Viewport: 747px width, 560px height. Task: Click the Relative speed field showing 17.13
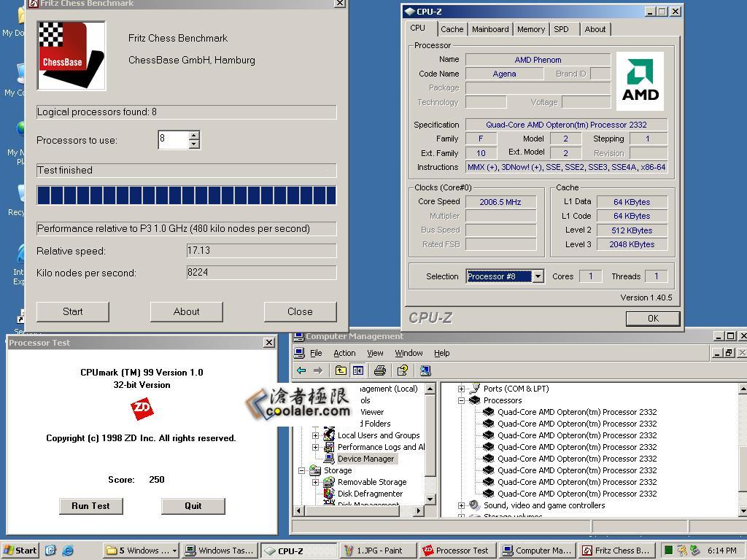(x=262, y=251)
